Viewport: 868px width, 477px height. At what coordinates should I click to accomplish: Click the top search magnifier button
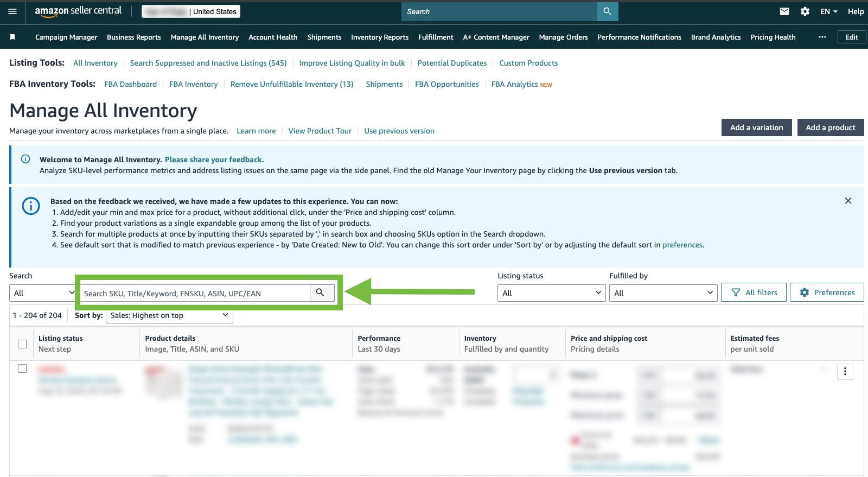(607, 11)
